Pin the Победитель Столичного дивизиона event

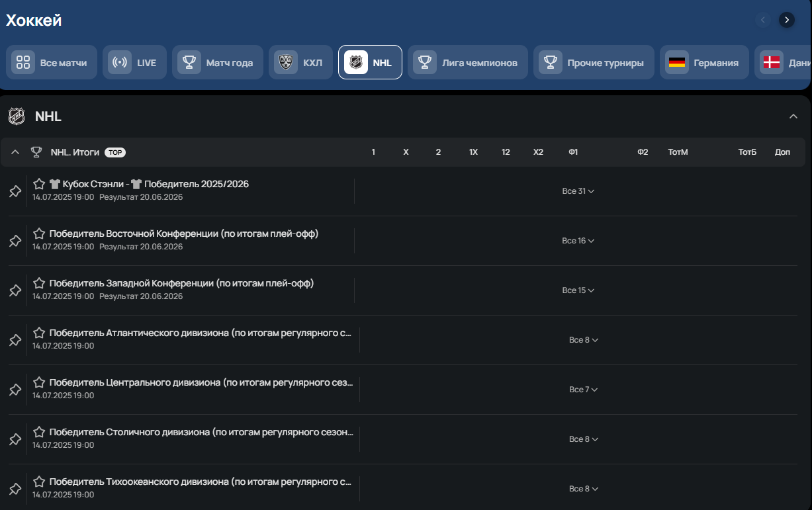pyautogui.click(x=15, y=439)
